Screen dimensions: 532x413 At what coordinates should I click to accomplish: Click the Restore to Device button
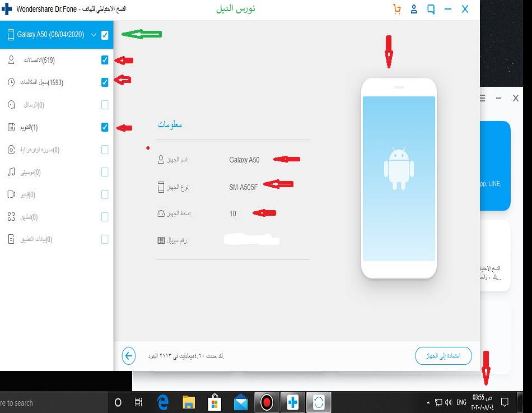point(443,356)
